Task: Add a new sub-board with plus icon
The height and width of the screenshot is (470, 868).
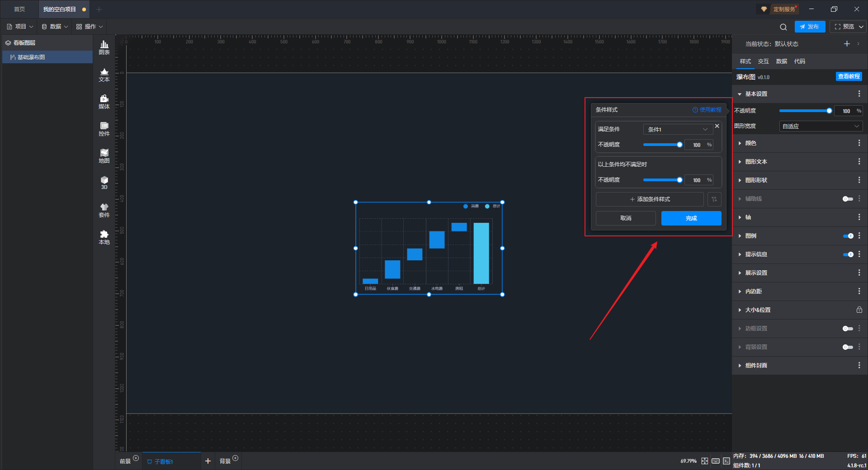Action: (208, 461)
